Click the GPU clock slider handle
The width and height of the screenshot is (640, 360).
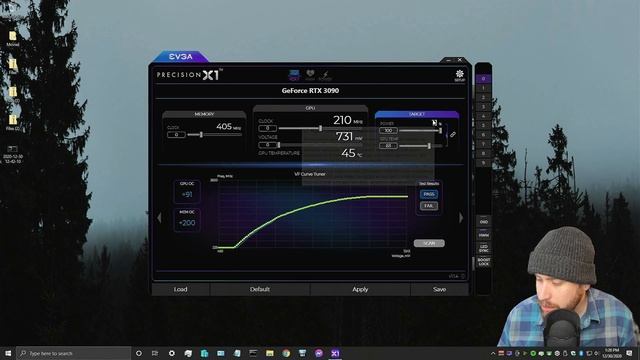click(x=320, y=128)
